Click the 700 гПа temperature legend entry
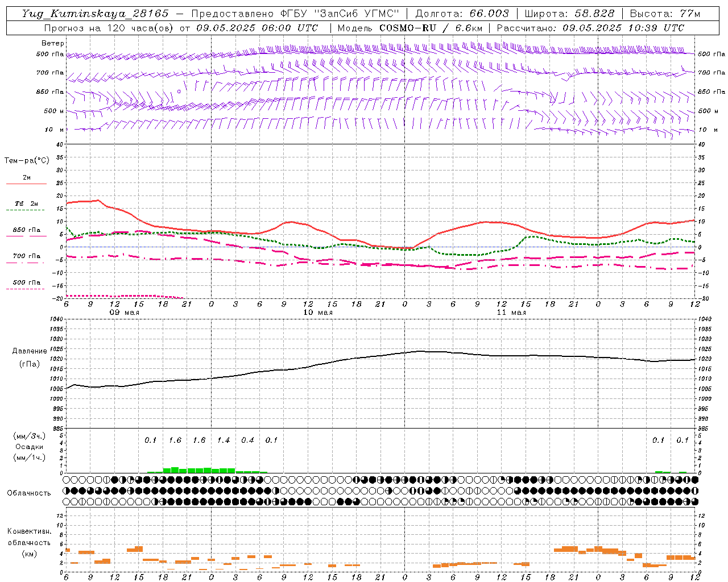The width and height of the screenshot is (728, 582). click(26, 256)
